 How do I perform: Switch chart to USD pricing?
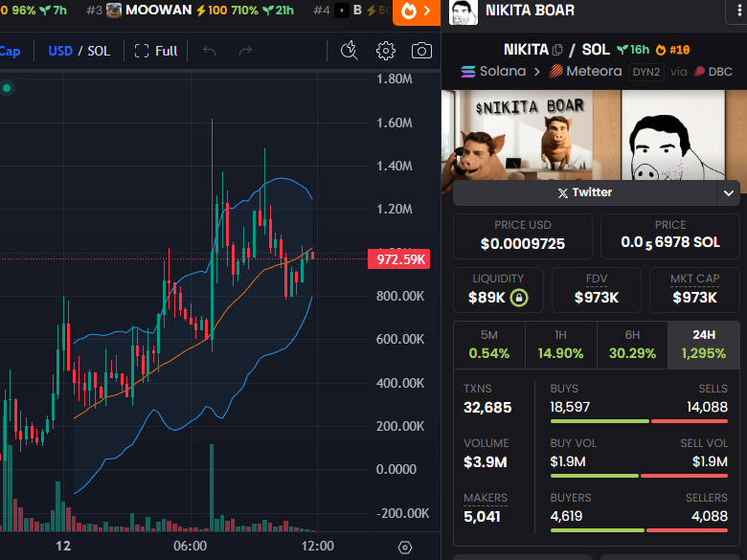(x=60, y=51)
